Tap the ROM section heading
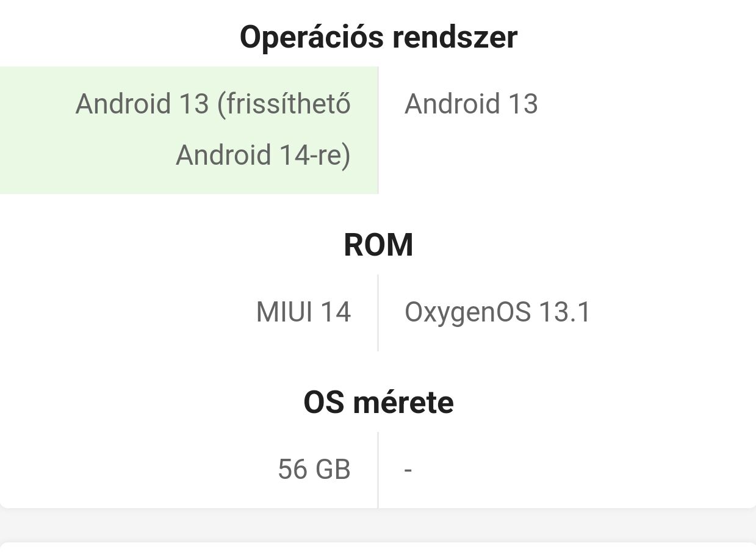The image size is (756, 557). pos(378,245)
